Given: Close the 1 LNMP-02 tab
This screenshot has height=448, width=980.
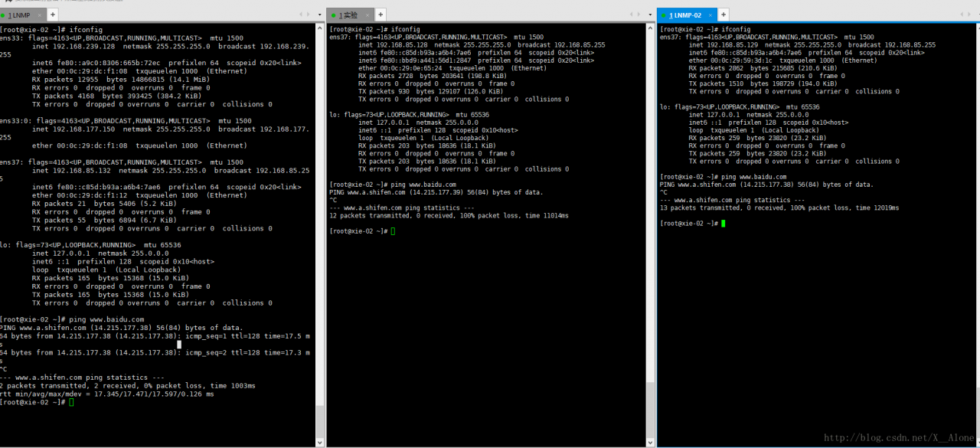Looking at the screenshot, I should click(x=710, y=15).
